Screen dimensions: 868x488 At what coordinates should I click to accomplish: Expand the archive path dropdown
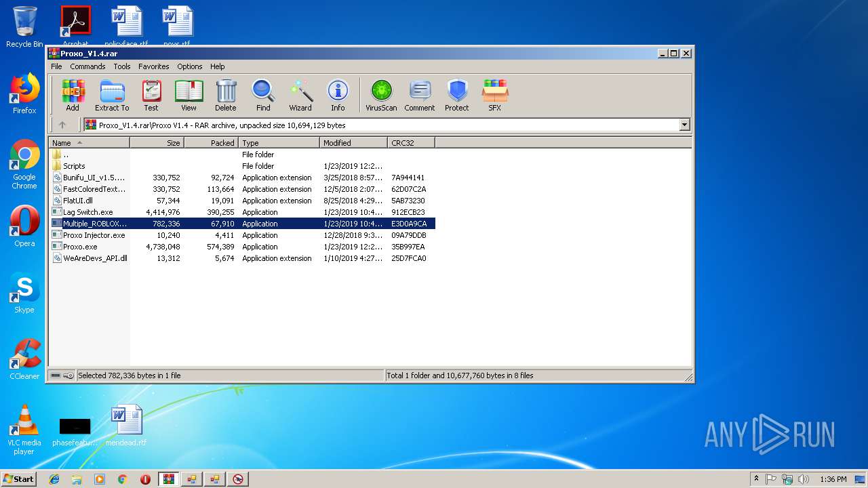[x=684, y=125]
